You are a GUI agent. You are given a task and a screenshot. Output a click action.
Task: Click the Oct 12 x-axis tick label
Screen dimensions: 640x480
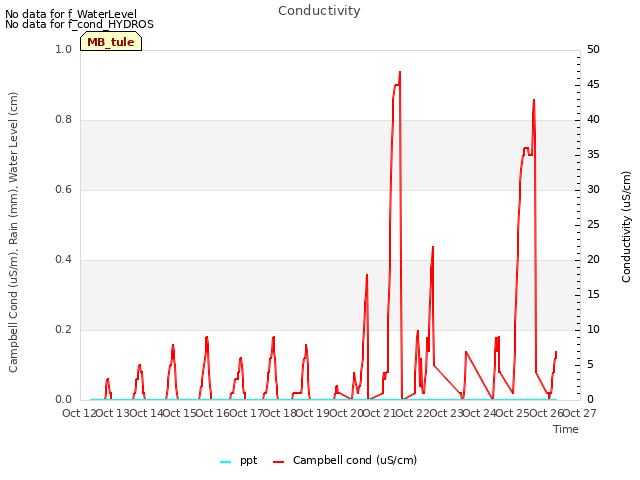tap(79, 413)
